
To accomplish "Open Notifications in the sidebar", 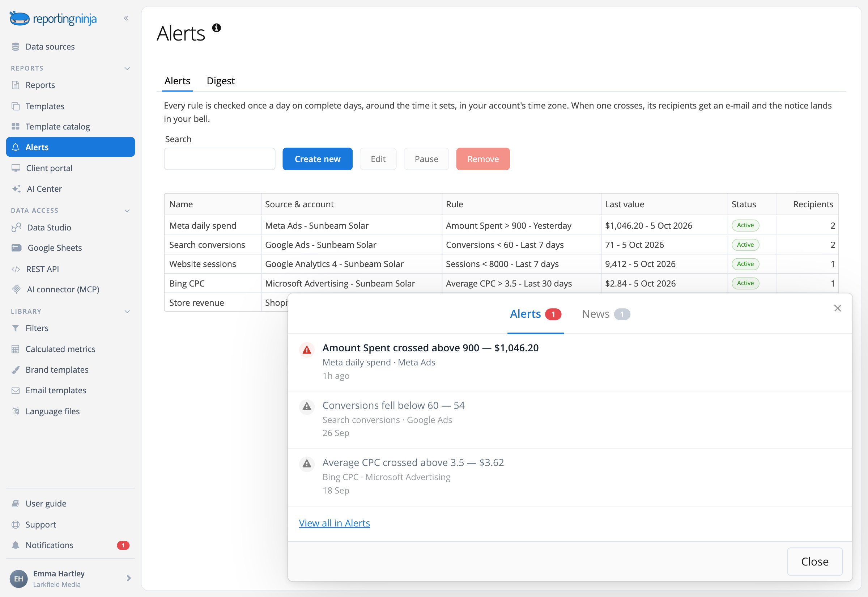I will click(x=70, y=545).
